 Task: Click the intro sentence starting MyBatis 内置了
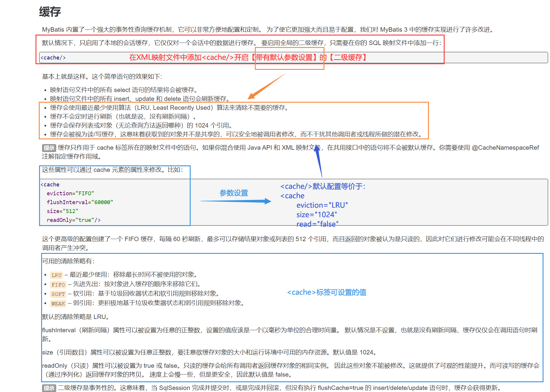[268, 30]
